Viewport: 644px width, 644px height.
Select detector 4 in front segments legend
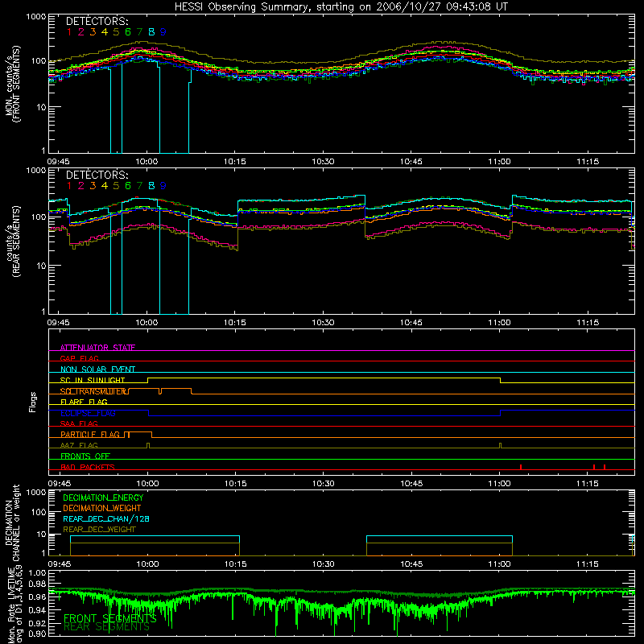coord(105,32)
